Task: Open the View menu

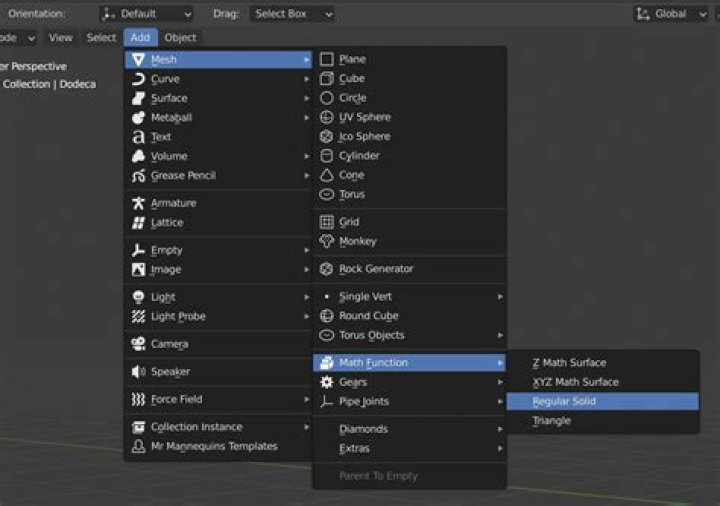Action: pyautogui.click(x=61, y=38)
